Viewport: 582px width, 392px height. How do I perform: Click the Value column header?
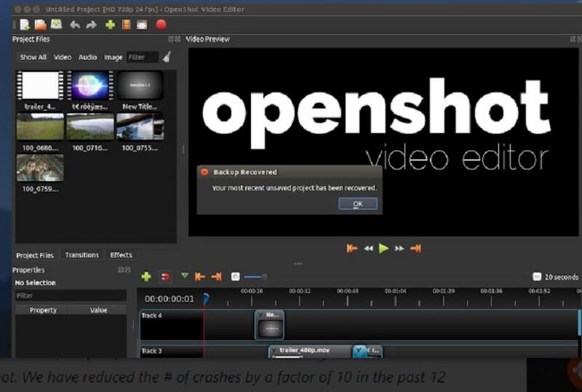(98, 310)
